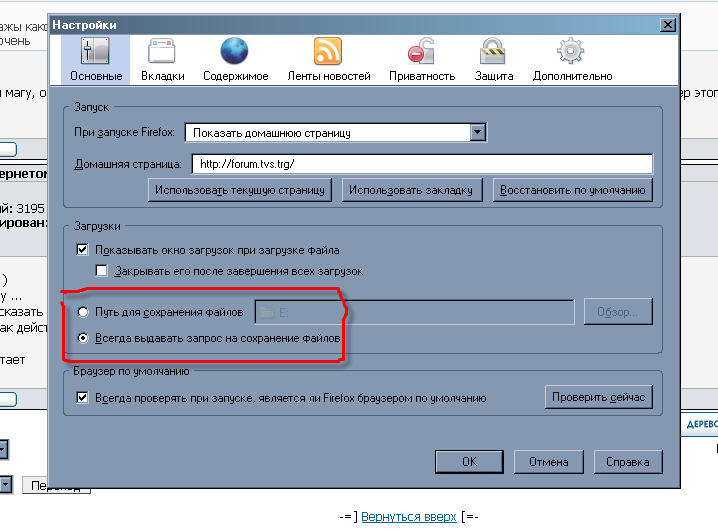Toggle 'Показывать окно загрузок при загрузке файла' checkbox
Viewport: 718px width, 529px height.
pos(83,250)
